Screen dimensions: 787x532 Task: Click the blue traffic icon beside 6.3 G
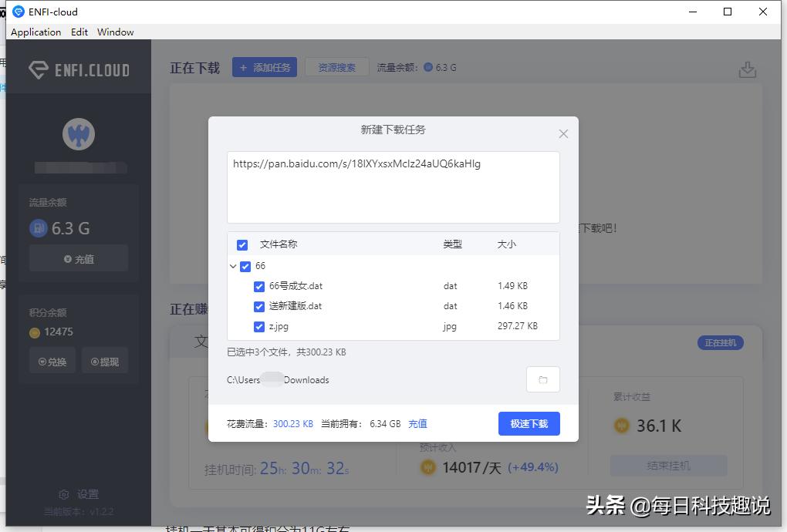tap(39, 229)
